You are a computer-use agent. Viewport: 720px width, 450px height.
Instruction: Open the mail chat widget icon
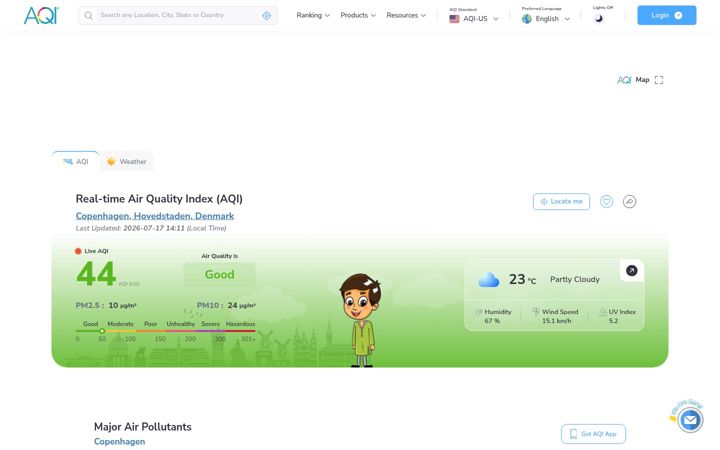[x=690, y=420]
